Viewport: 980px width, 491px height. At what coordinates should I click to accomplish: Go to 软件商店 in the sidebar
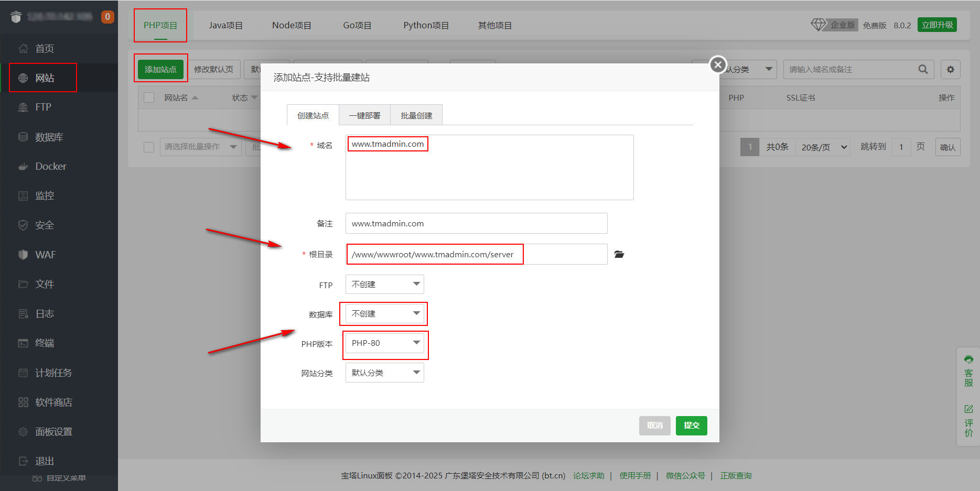(53, 402)
